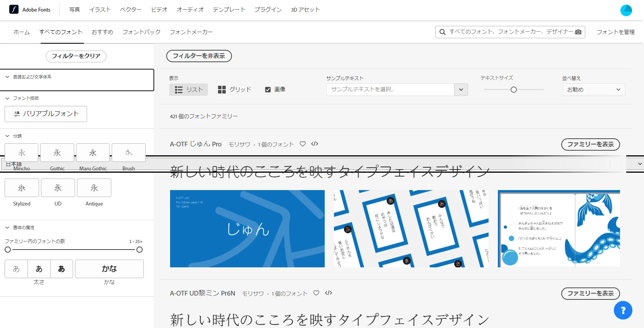The width and height of the screenshot is (644, 328).
Task: Open the user profile avatar
Action: click(x=626, y=10)
